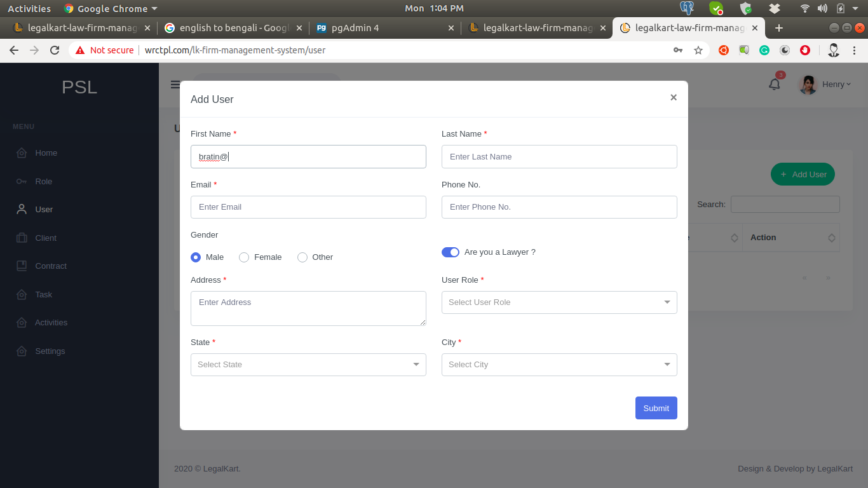Open Chrome's three-dot menu

[855, 50]
